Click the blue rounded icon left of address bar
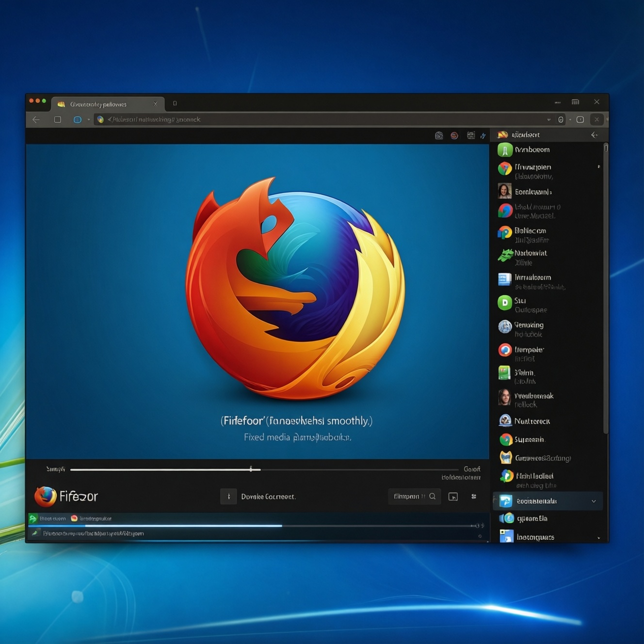The image size is (644, 644). 77,119
